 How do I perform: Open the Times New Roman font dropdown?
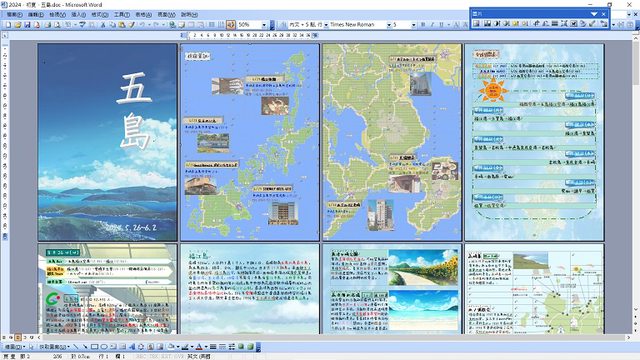(x=389, y=25)
